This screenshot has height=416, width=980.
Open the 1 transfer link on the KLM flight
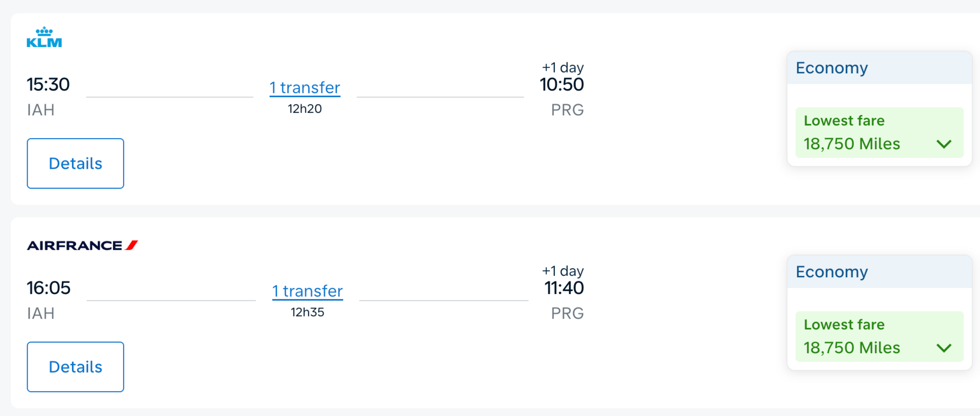(x=305, y=87)
